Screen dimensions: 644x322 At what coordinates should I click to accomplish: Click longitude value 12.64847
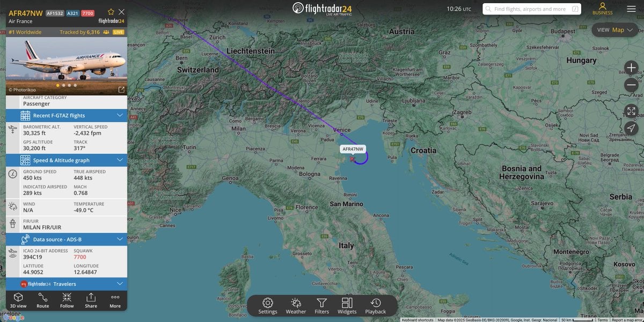coord(85,272)
